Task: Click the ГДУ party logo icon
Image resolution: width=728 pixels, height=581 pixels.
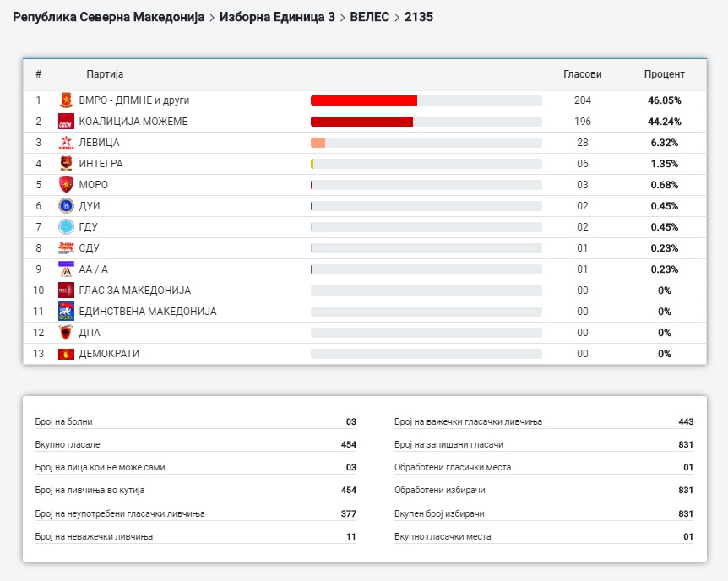Action: click(66, 227)
